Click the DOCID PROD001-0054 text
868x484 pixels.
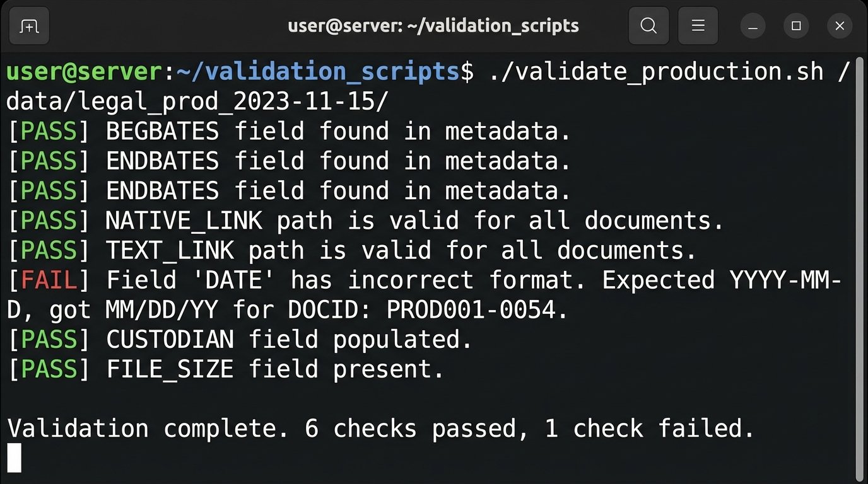tap(478, 309)
